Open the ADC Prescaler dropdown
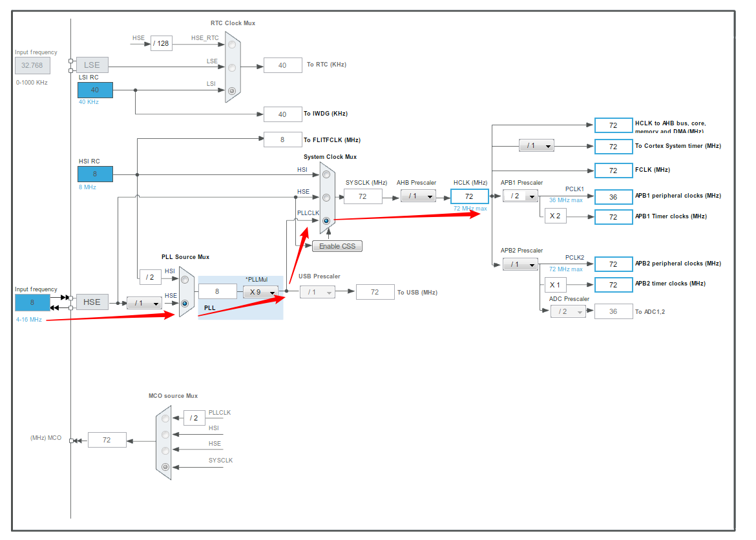This screenshot has width=756, height=540. (567, 311)
